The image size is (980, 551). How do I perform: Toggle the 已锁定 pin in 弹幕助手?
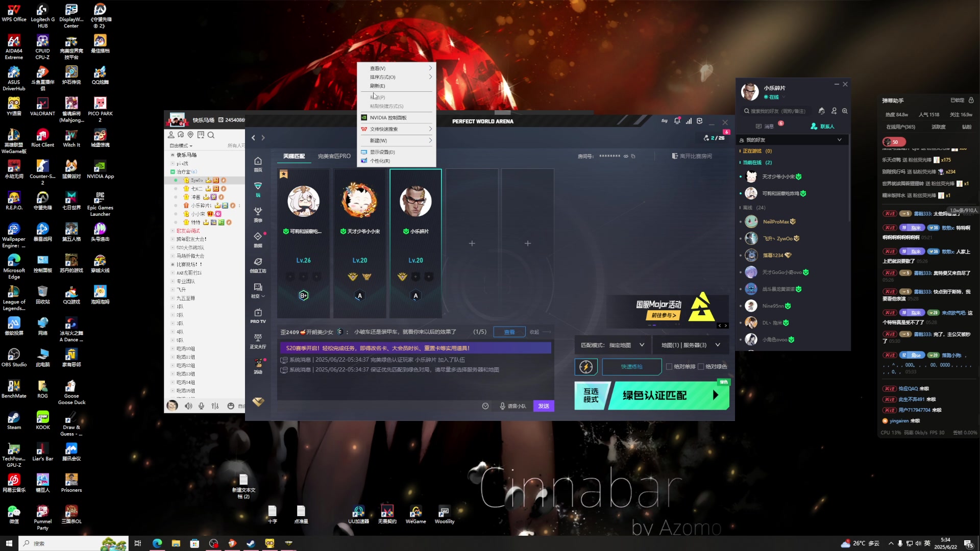tap(958, 101)
